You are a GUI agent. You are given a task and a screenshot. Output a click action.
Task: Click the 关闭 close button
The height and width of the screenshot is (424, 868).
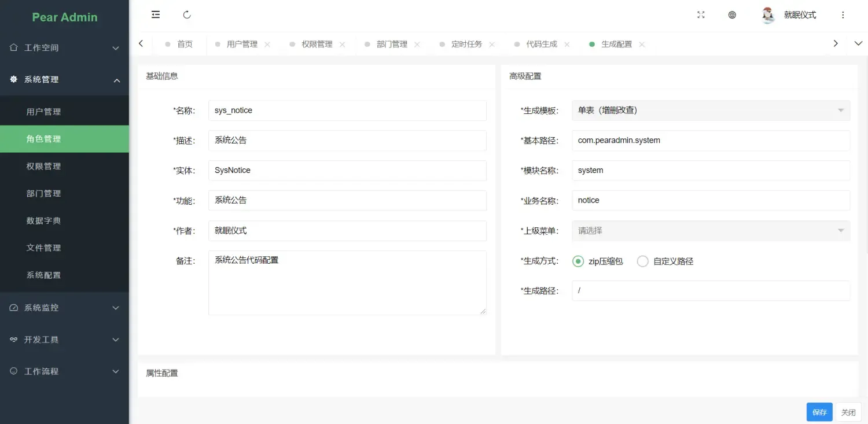point(848,412)
